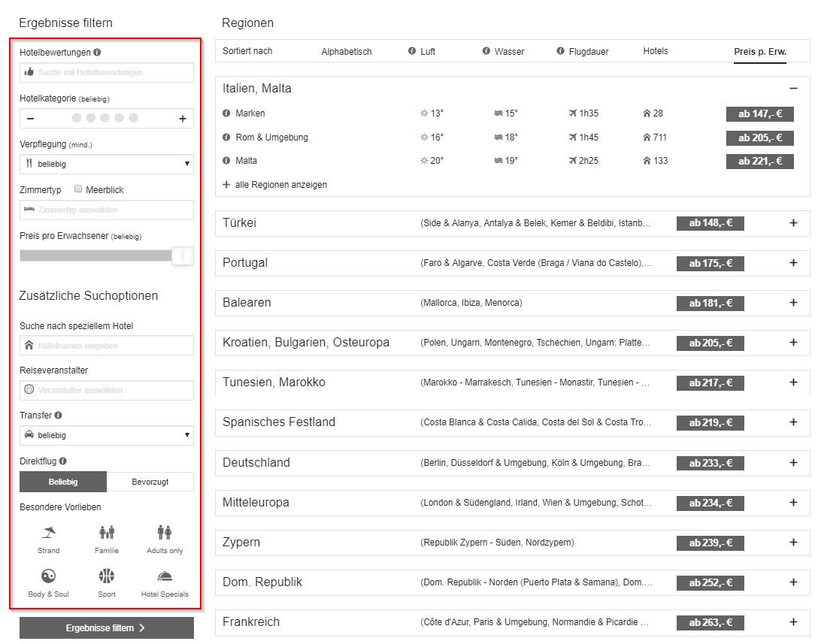Select the Familie preference icon
This screenshot has height=644, width=818.
(107, 534)
